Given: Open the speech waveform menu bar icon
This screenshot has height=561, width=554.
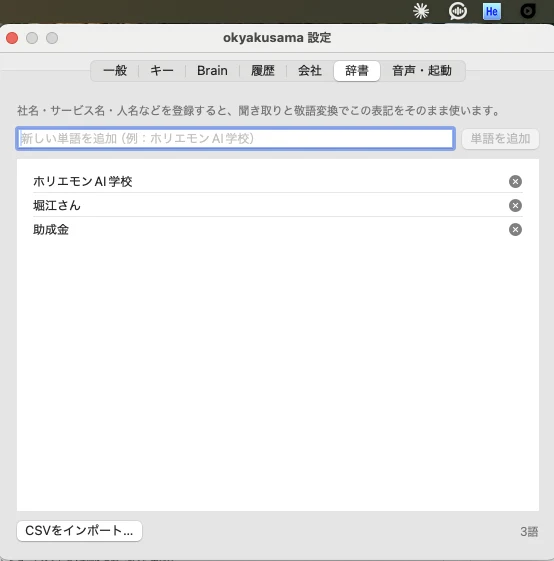Looking at the screenshot, I should 458,11.
